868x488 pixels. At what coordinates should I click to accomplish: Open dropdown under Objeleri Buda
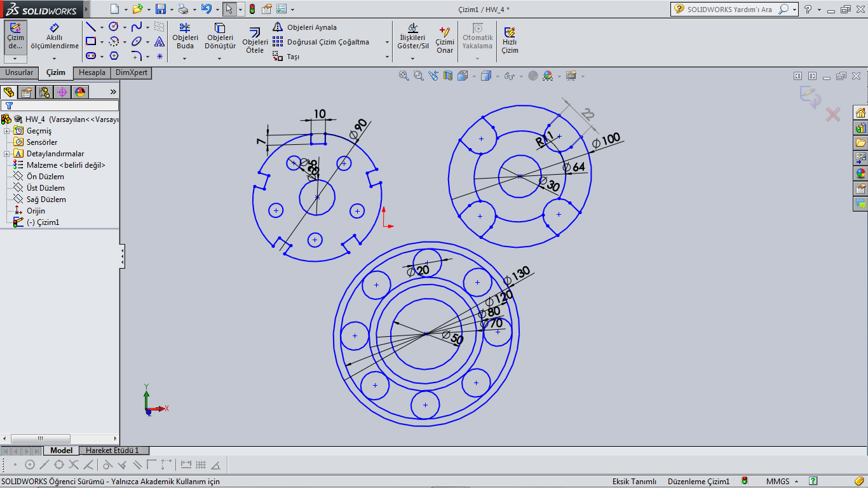(x=185, y=58)
